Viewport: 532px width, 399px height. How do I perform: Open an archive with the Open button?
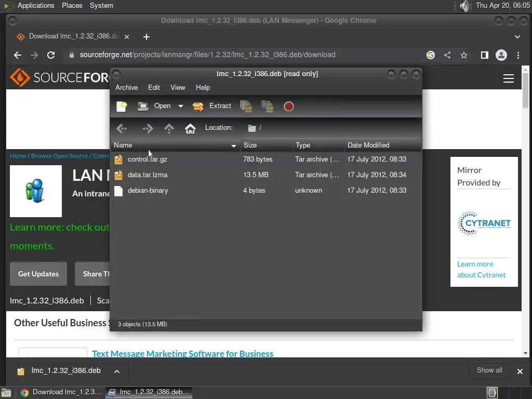point(154,106)
